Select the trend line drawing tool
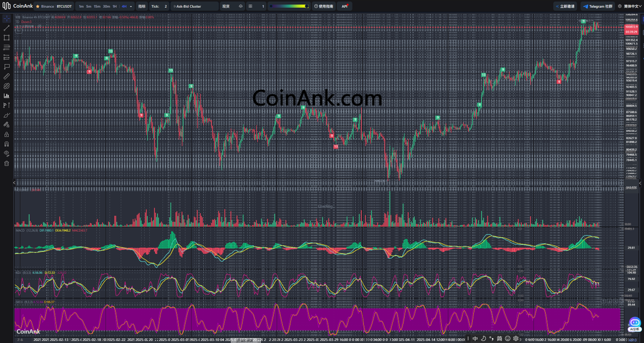Screen dimensions: 644x343 pyautogui.click(x=6, y=27)
